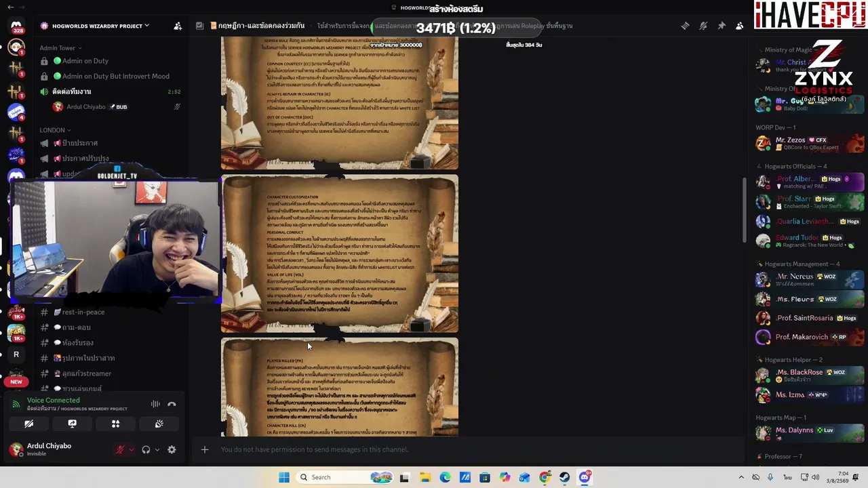The width and height of the screenshot is (868, 488).
Task: Click the Windows taskbar Search box
Action: pyautogui.click(x=345, y=477)
